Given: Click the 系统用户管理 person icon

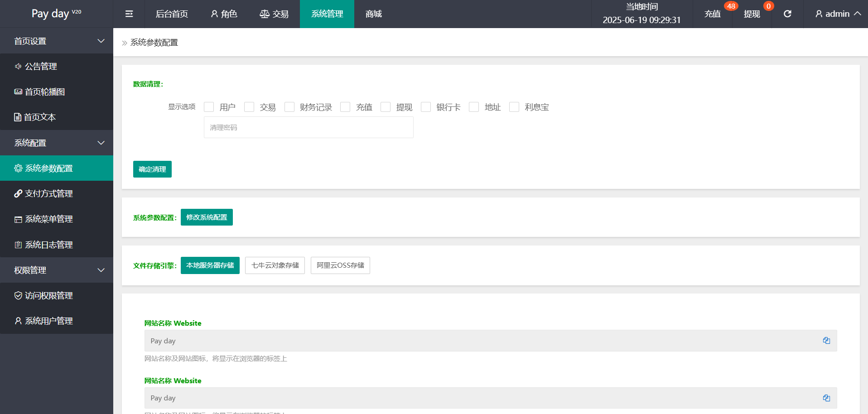Looking at the screenshot, I should click(x=18, y=321).
